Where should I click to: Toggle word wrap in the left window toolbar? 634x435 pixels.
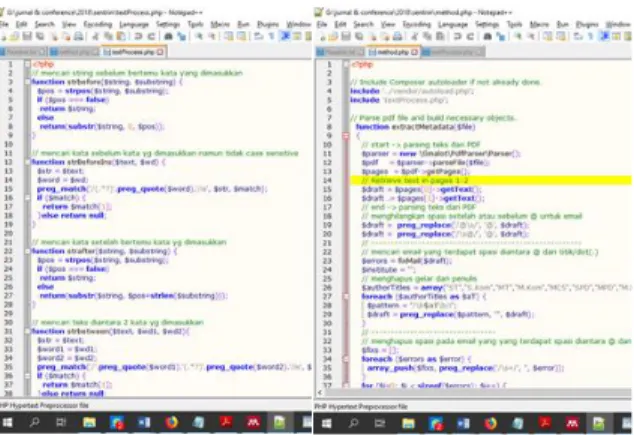tap(259, 36)
